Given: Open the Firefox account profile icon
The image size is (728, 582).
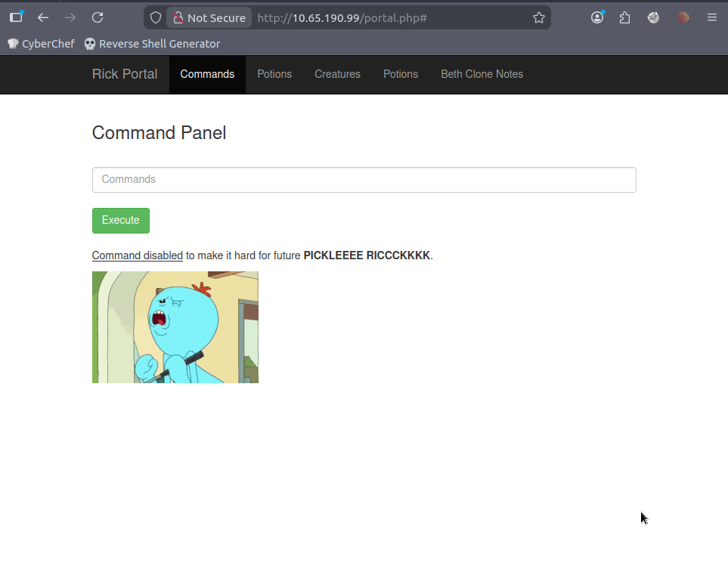Looking at the screenshot, I should click(x=597, y=17).
